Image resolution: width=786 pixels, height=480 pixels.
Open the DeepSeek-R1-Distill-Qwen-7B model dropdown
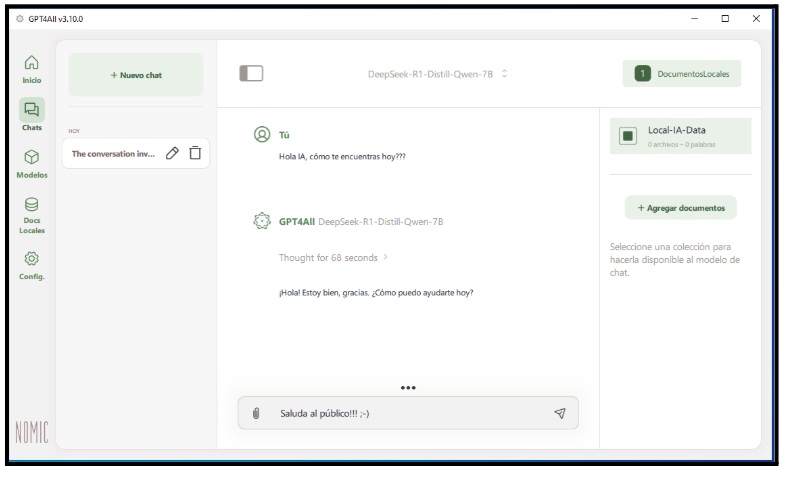pos(437,74)
